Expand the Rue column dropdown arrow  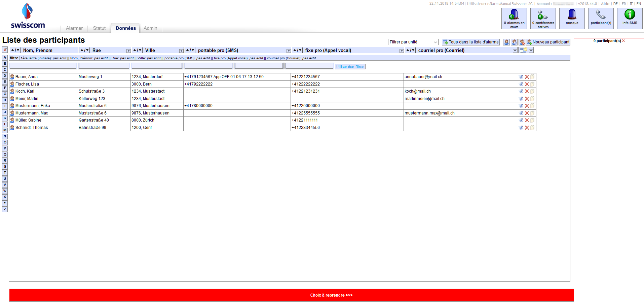[x=128, y=51]
